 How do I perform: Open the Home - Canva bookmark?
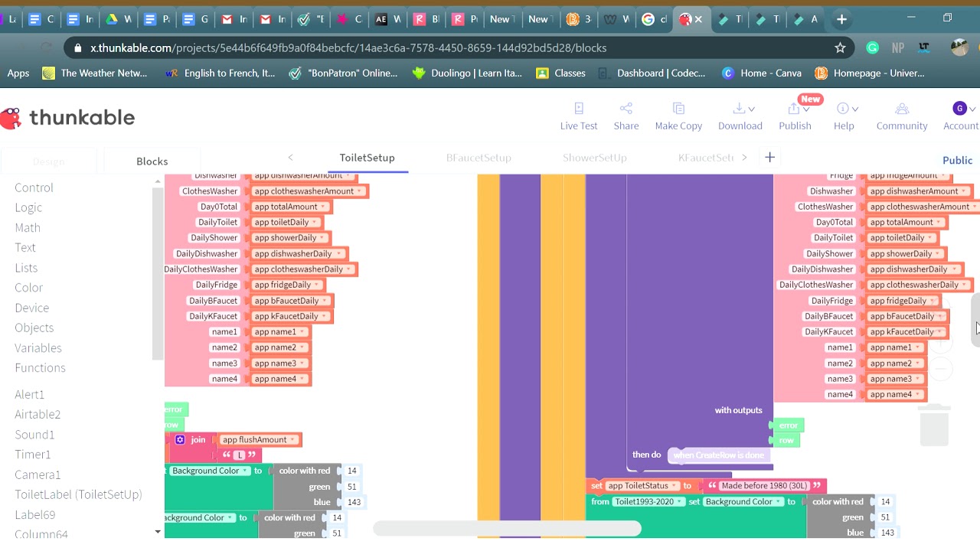762,73
